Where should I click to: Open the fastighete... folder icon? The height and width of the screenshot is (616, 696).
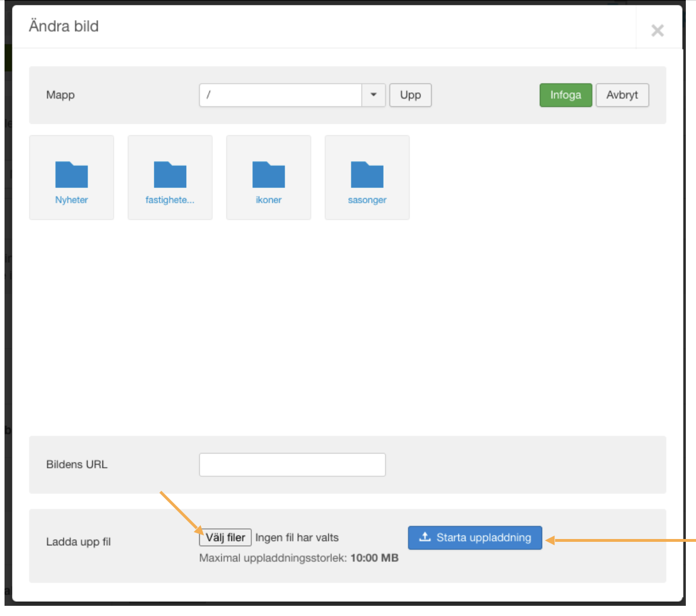[170, 174]
